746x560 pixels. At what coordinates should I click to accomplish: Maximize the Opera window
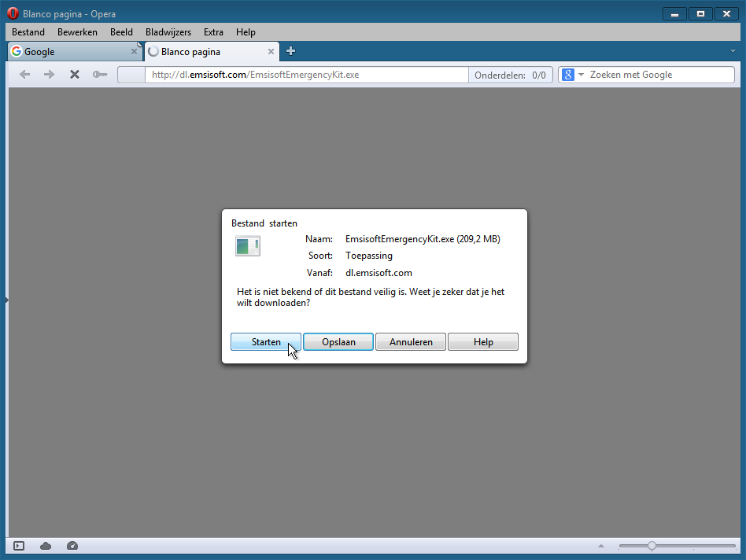(x=700, y=14)
